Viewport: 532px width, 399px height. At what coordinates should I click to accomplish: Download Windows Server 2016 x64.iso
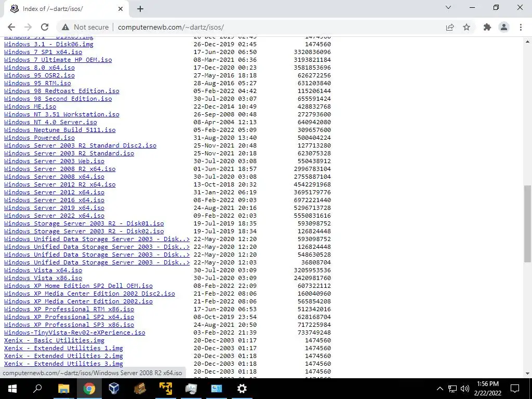coord(54,200)
